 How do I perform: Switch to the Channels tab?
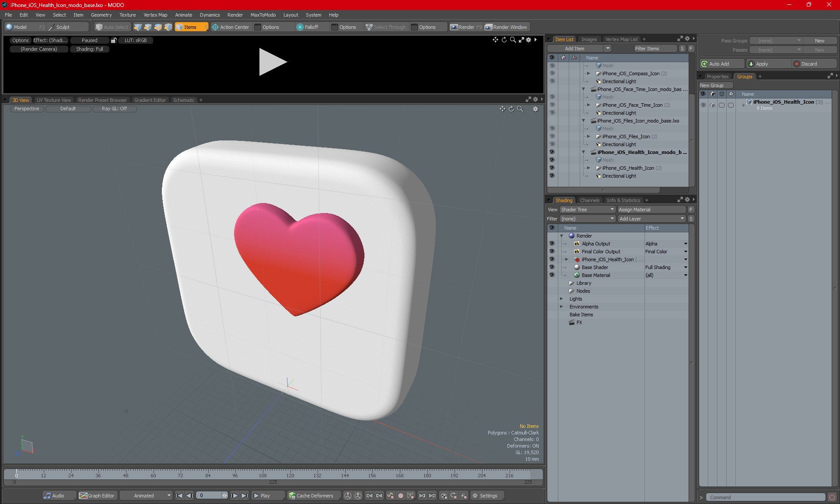[x=589, y=200]
